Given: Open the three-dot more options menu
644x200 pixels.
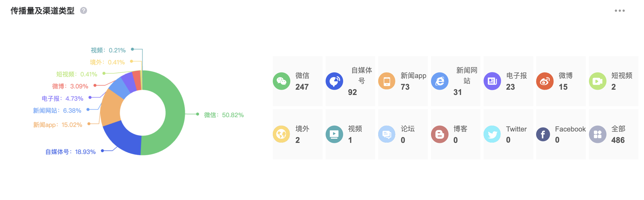Looking at the screenshot, I should tap(620, 11).
